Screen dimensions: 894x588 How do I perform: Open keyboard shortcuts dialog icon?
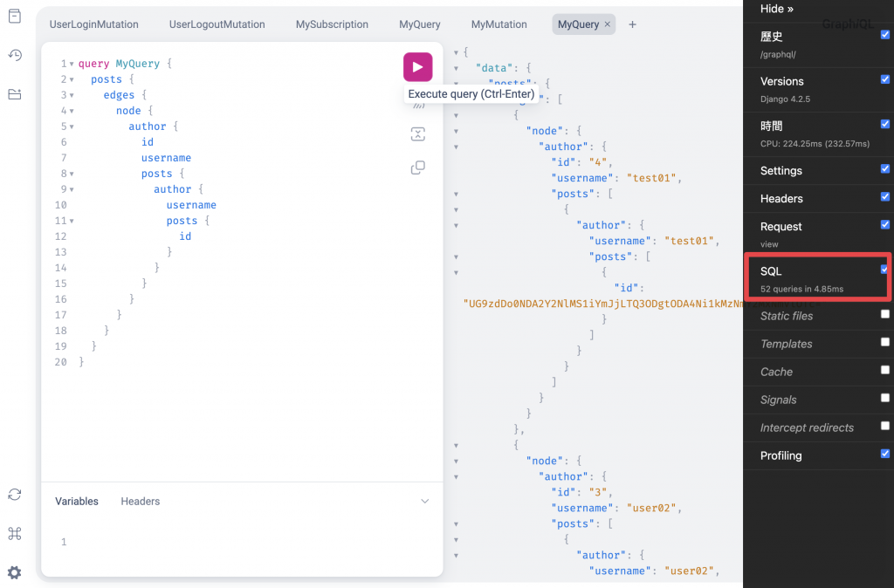15,534
